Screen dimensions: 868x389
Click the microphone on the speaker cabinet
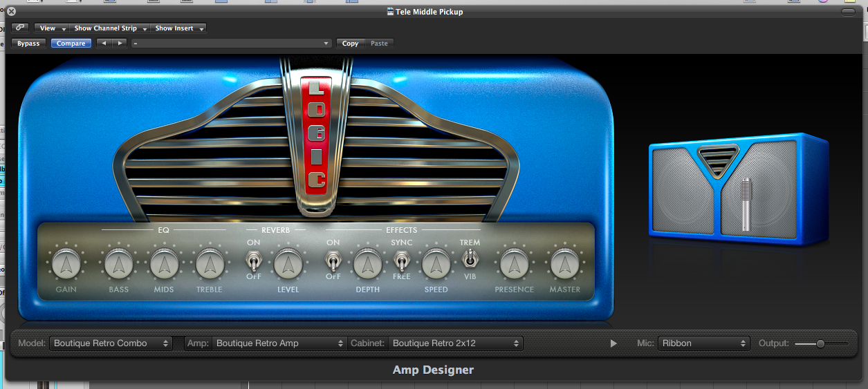click(x=746, y=205)
